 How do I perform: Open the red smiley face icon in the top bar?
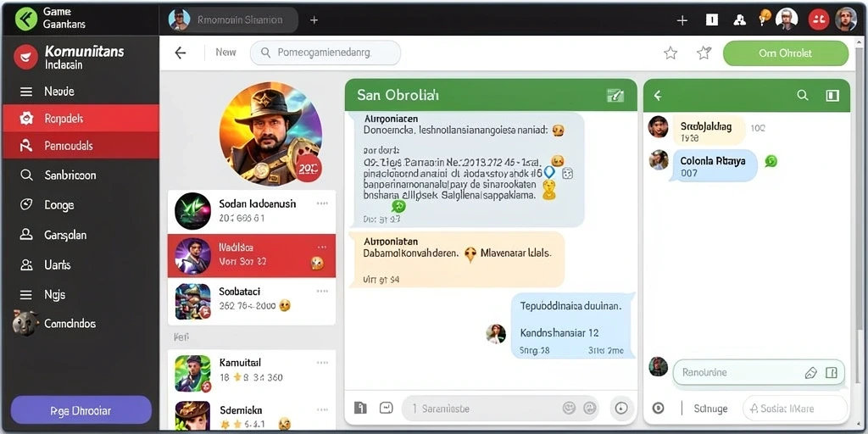(x=819, y=19)
